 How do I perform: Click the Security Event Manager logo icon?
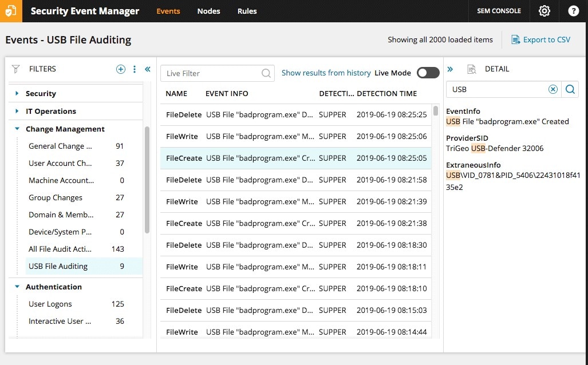click(x=11, y=11)
